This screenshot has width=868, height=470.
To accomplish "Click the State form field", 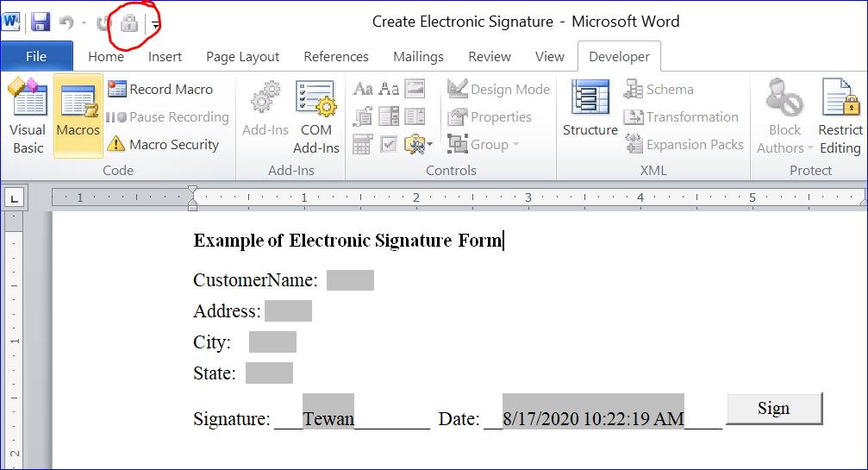I will click(x=269, y=373).
